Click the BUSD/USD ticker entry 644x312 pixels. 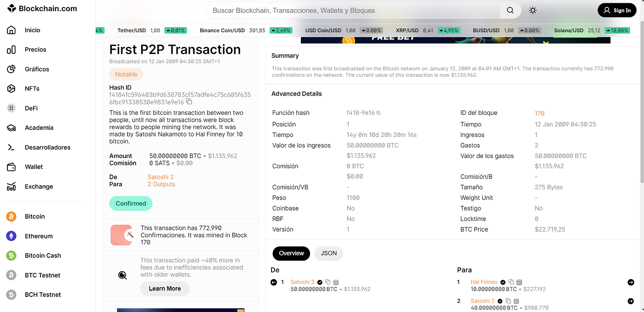(x=507, y=30)
